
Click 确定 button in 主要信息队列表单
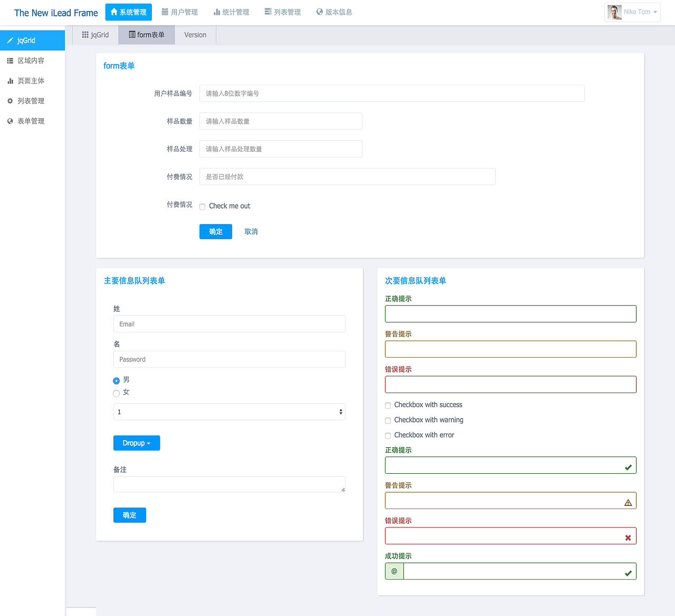130,515
